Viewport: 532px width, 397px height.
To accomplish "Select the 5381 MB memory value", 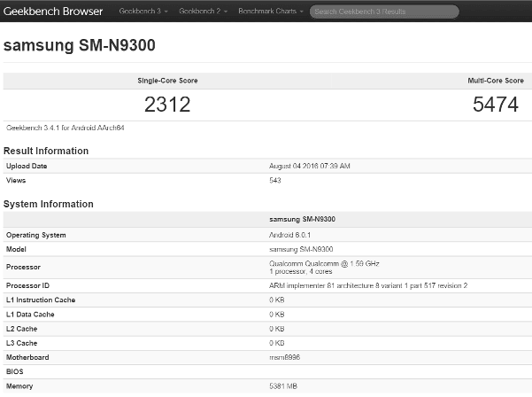I will coord(283,386).
